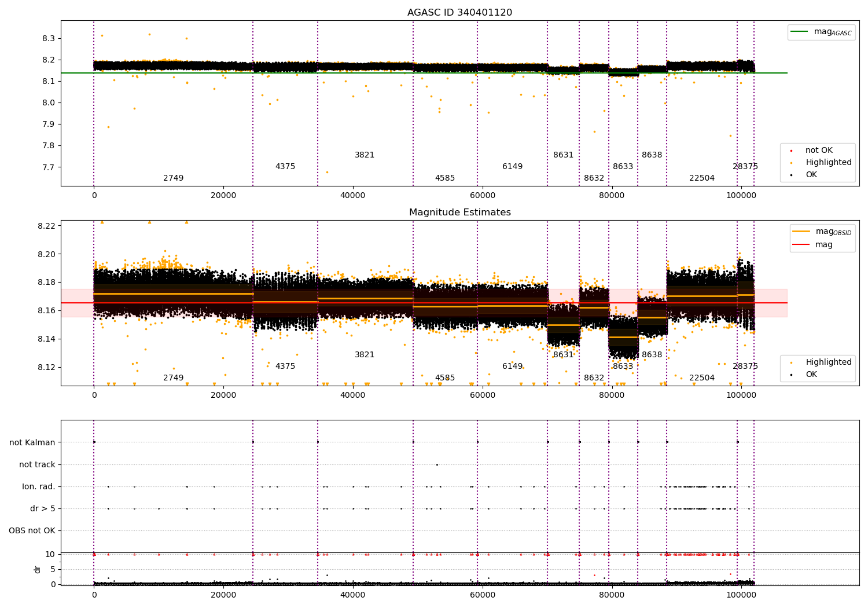Click obsid label 8633 in Magnitude Estimates panel

pyautogui.click(x=623, y=367)
